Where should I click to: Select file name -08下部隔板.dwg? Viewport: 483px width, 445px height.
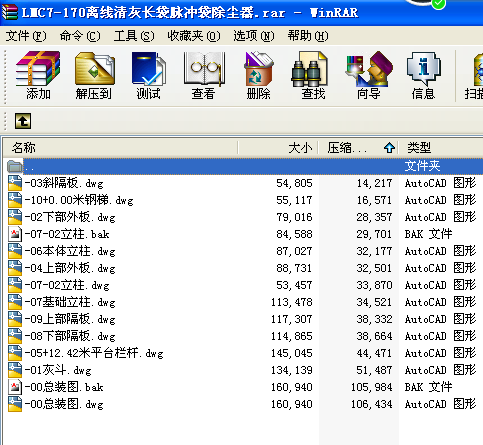[70, 336]
